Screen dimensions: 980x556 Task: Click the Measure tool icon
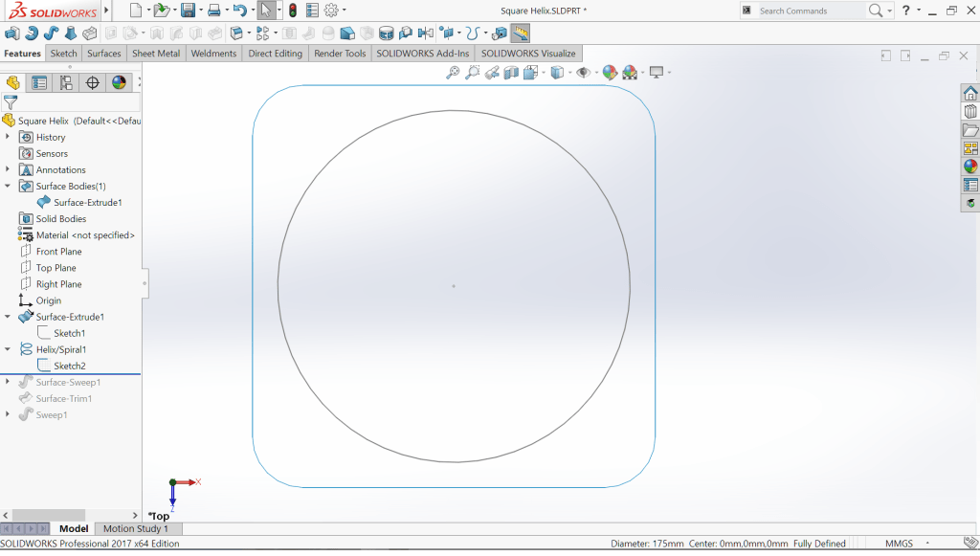521,33
